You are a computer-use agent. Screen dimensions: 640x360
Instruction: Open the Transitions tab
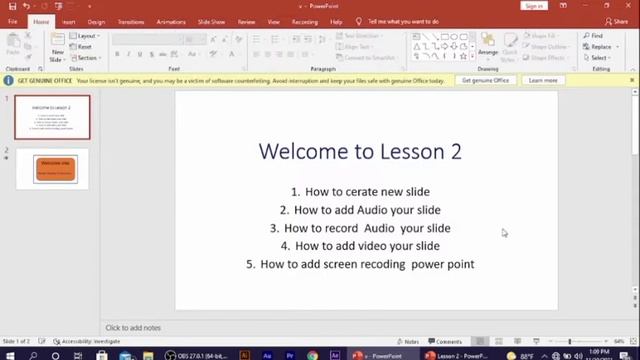[x=131, y=22]
